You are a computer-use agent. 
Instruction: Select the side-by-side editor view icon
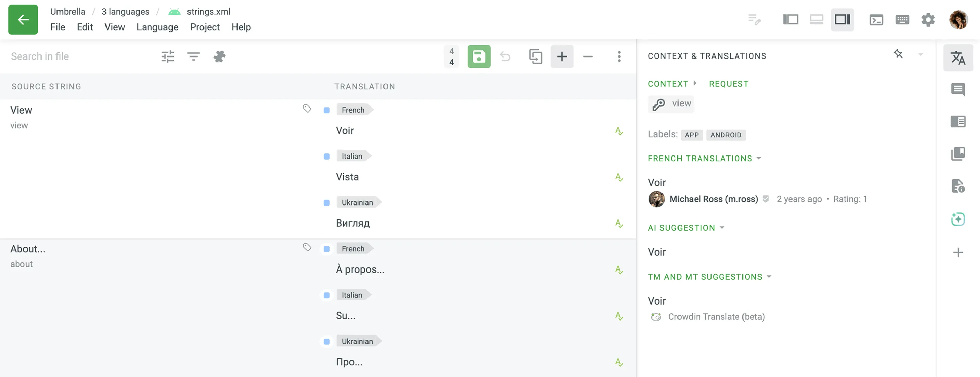pos(790,20)
